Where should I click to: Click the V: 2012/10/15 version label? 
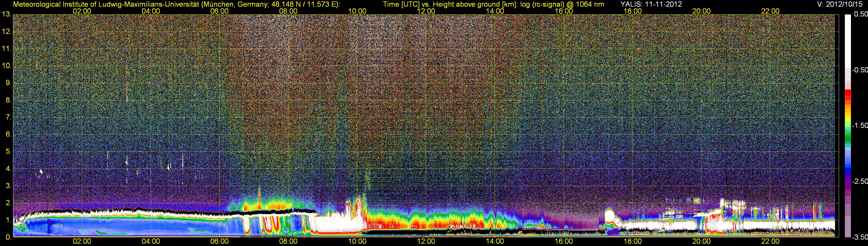tap(841, 4)
